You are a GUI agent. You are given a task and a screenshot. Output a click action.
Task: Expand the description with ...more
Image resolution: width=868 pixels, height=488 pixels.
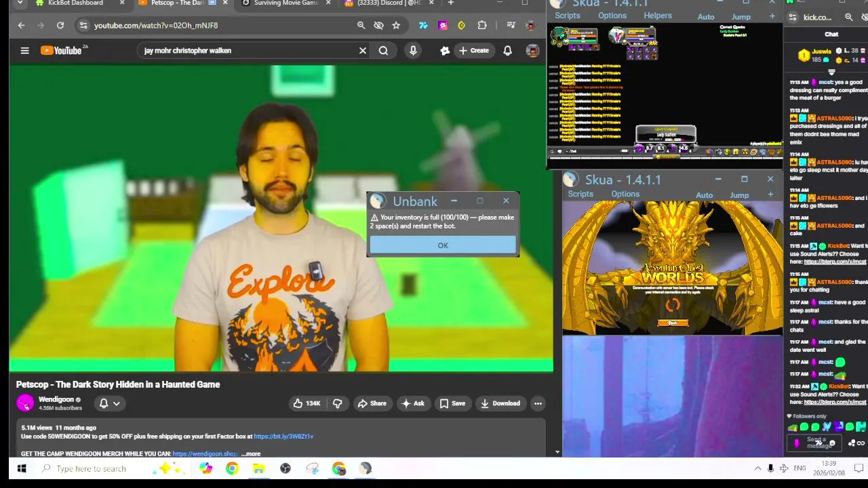pyautogui.click(x=250, y=453)
